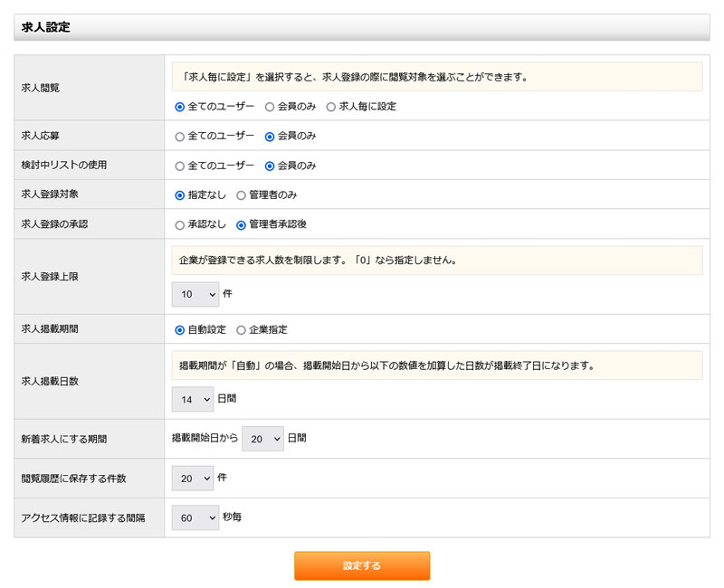Restrict 検討中リストの使用 to 会員のみ

(270, 166)
